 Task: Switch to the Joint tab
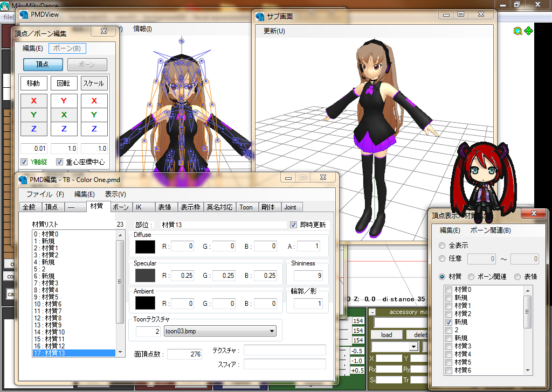click(291, 207)
